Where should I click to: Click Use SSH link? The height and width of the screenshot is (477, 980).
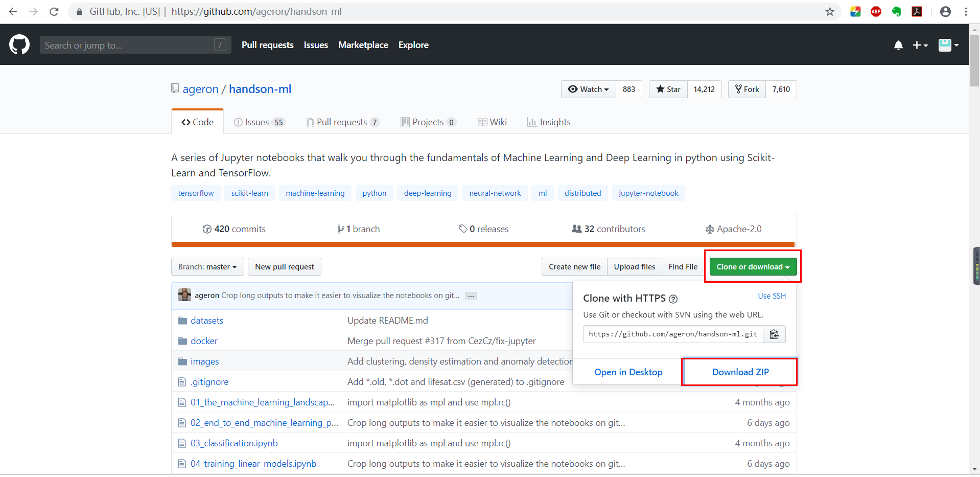[772, 296]
